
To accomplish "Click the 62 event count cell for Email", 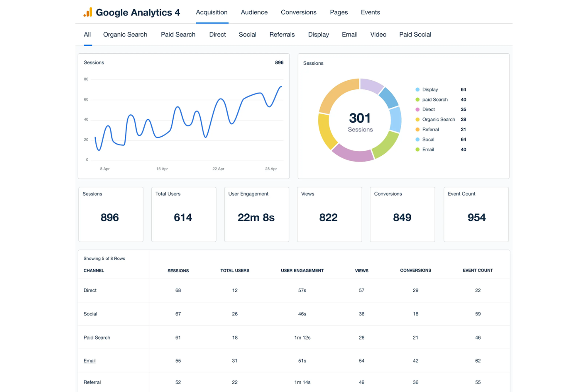I will tap(478, 361).
